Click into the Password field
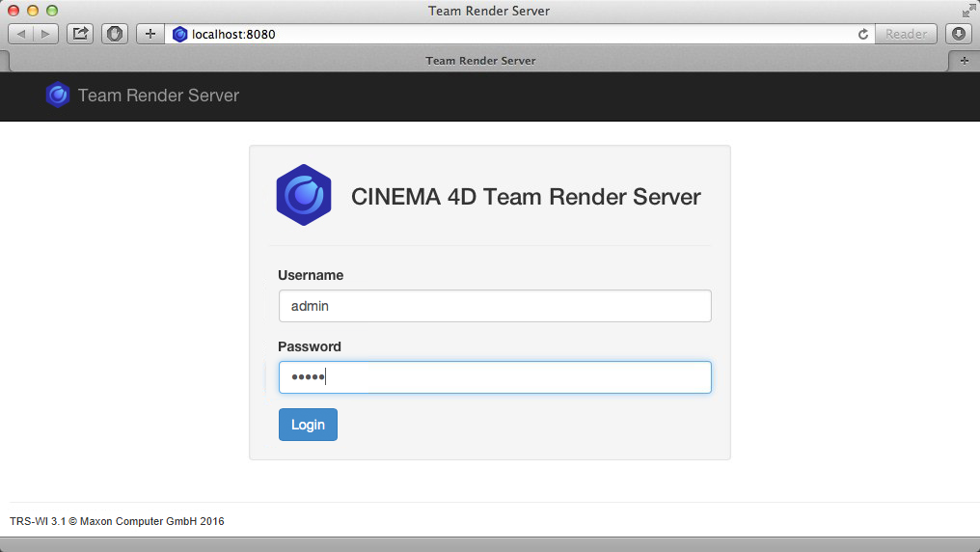The width and height of the screenshot is (980, 552). [494, 377]
